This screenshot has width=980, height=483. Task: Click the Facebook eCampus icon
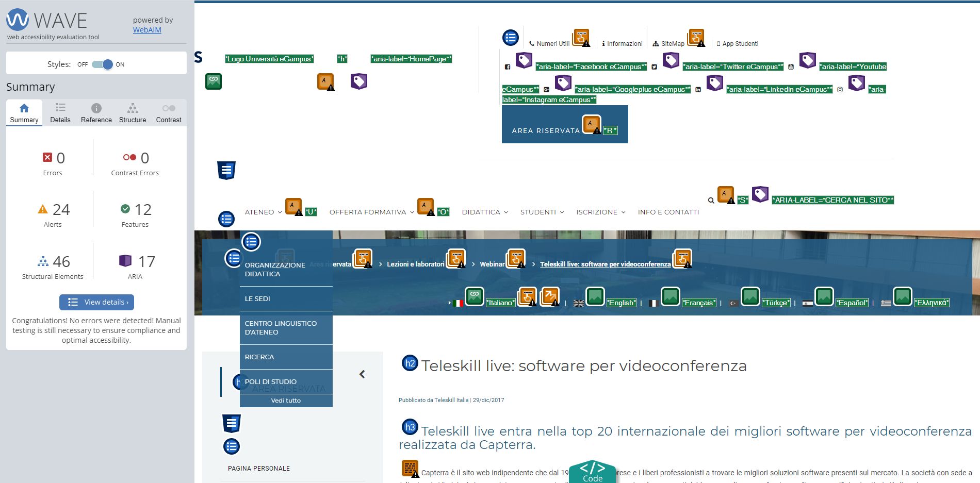508,67
